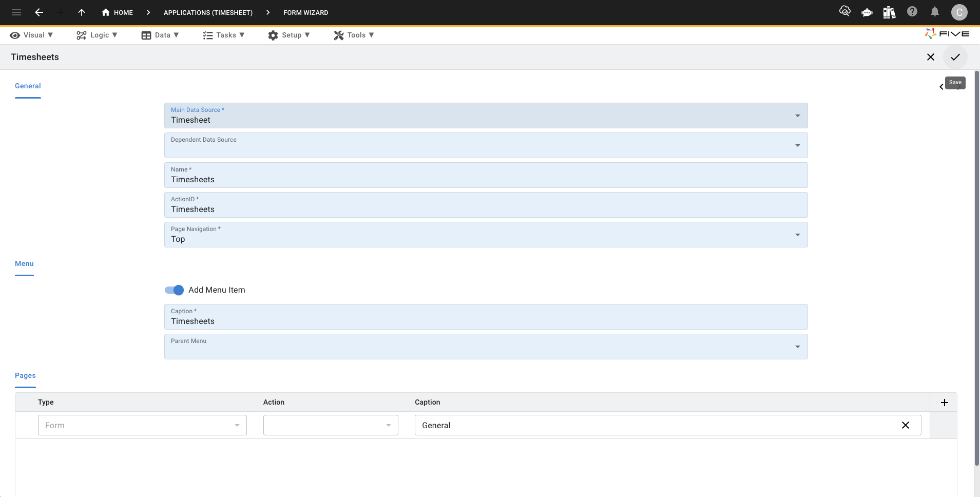Click the vertical page scrollbar
980x497 pixels.
click(x=976, y=267)
